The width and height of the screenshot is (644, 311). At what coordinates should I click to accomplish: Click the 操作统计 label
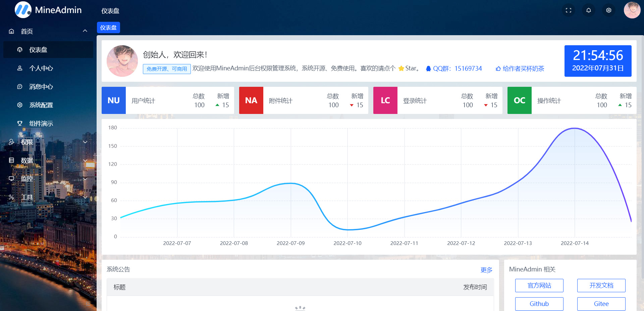pyautogui.click(x=549, y=101)
